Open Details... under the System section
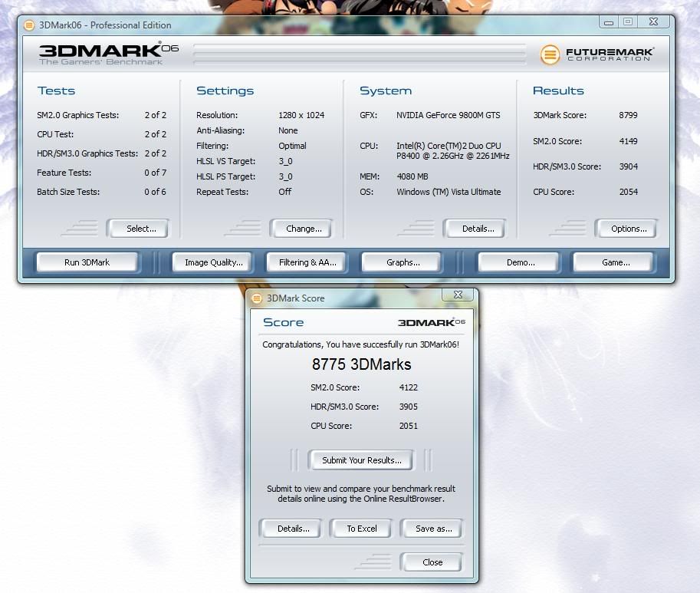 (475, 229)
